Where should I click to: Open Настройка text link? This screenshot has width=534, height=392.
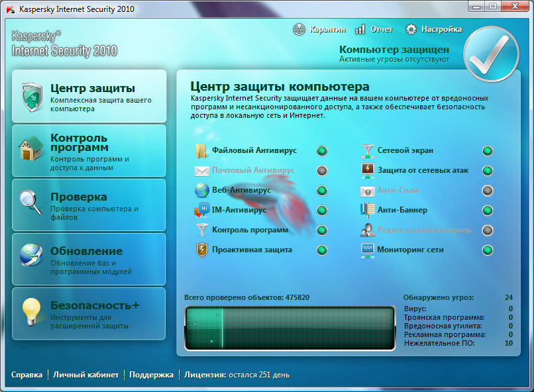pos(442,30)
